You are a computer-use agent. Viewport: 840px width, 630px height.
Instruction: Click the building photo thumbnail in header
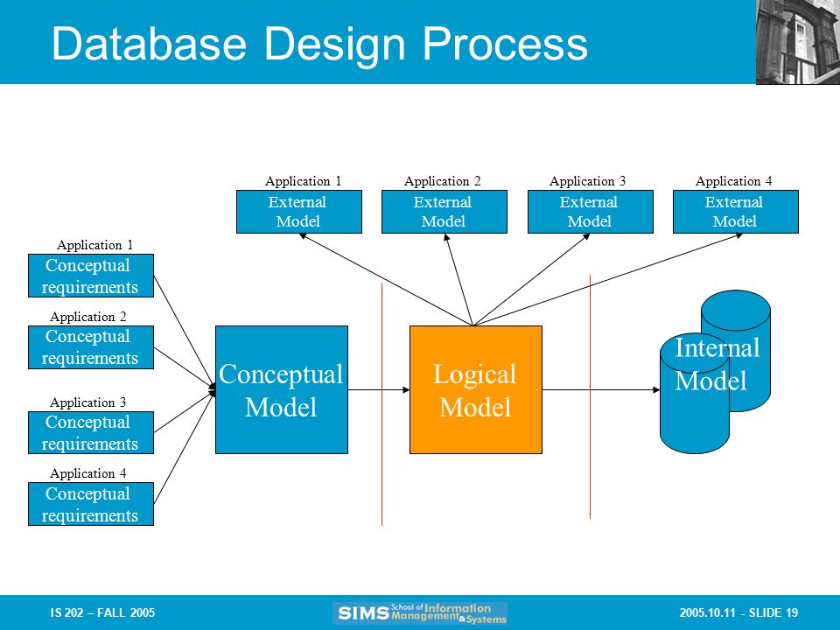(798, 42)
